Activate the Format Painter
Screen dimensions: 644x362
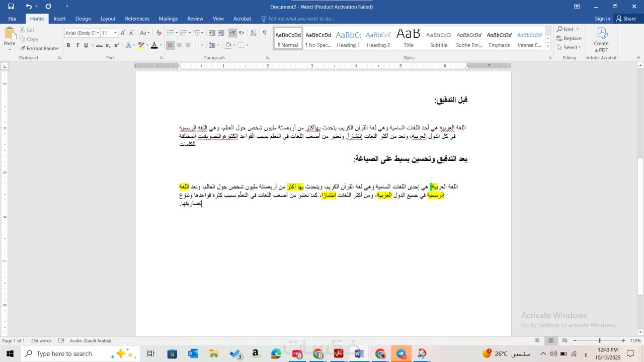pos(39,48)
